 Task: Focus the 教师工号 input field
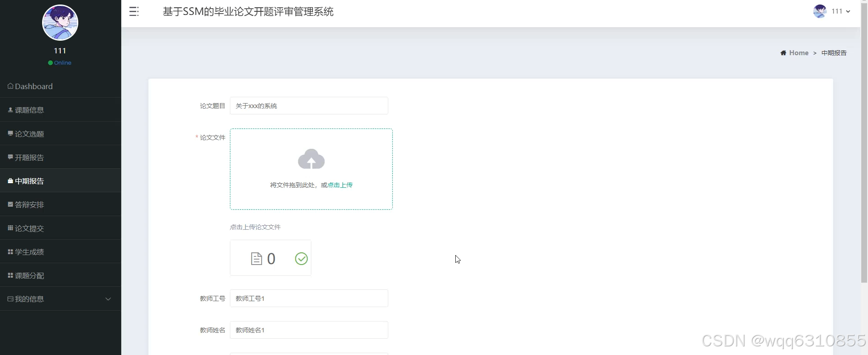309,298
